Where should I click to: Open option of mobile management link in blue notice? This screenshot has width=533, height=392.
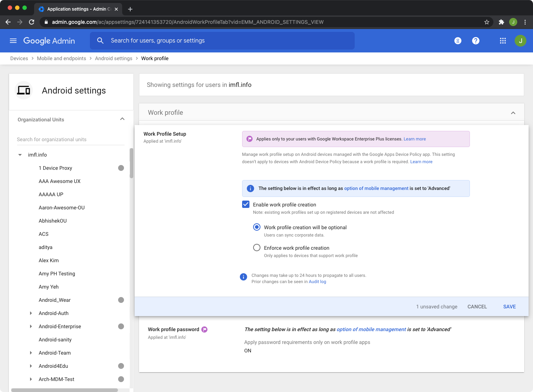pyautogui.click(x=376, y=188)
